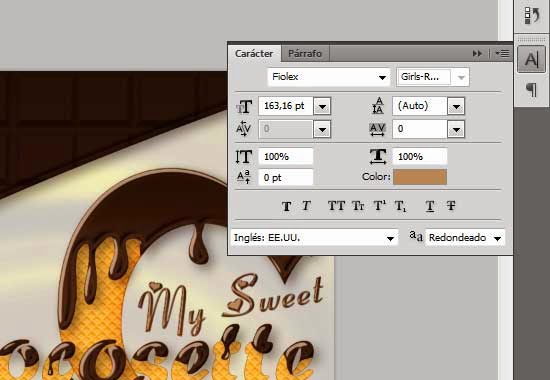This screenshot has height=380, width=550.
Task: Click the leading (Auto) field
Action: point(420,106)
